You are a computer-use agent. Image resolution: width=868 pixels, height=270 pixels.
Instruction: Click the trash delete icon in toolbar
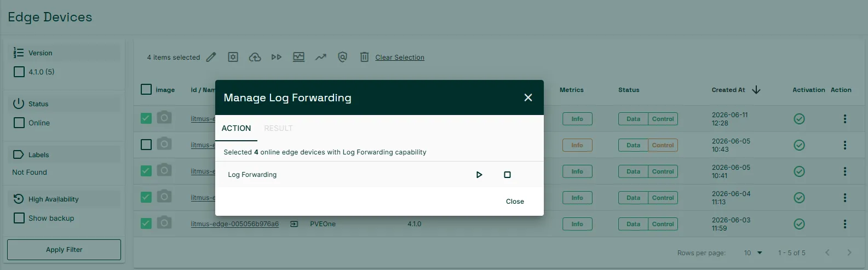pos(364,57)
